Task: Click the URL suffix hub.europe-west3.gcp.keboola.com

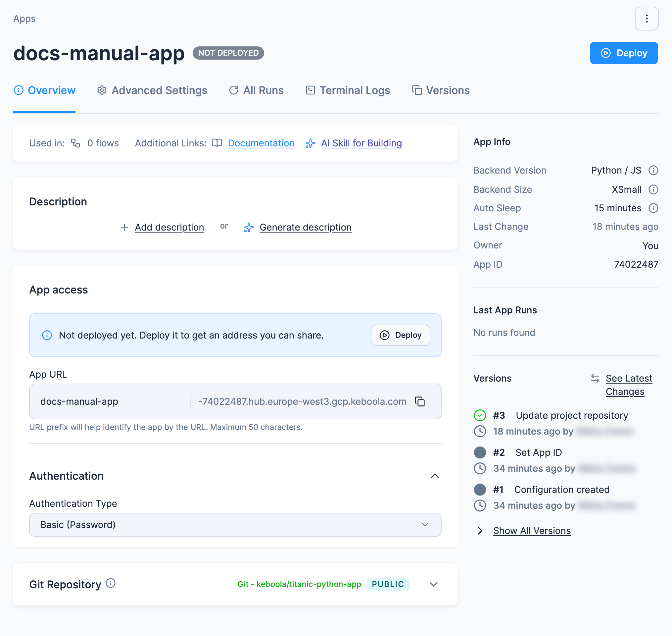Action: pos(302,401)
